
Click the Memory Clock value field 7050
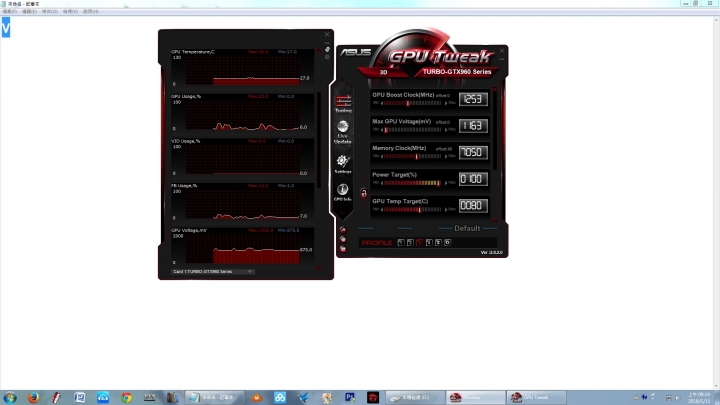coord(473,152)
